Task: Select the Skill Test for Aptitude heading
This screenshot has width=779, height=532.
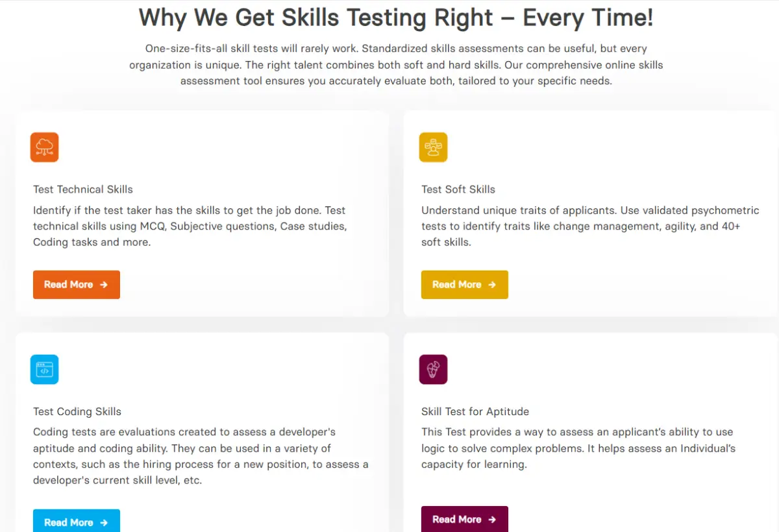Action: [x=475, y=411]
